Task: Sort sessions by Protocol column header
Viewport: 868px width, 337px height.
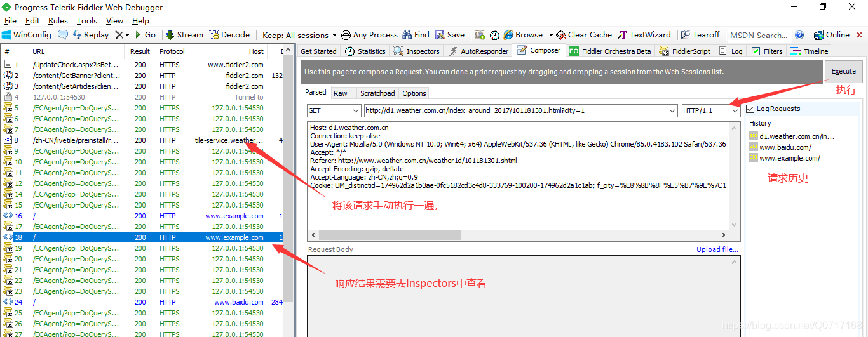Action: click(x=172, y=51)
